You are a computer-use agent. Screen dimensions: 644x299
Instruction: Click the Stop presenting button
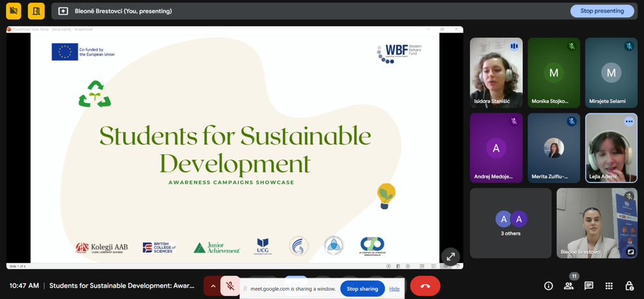click(602, 11)
